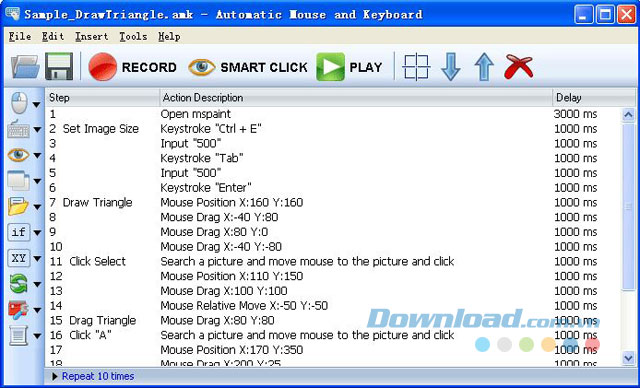Click the 'if' condition sidebar icon
The width and height of the screenshot is (640, 388).
point(18,232)
